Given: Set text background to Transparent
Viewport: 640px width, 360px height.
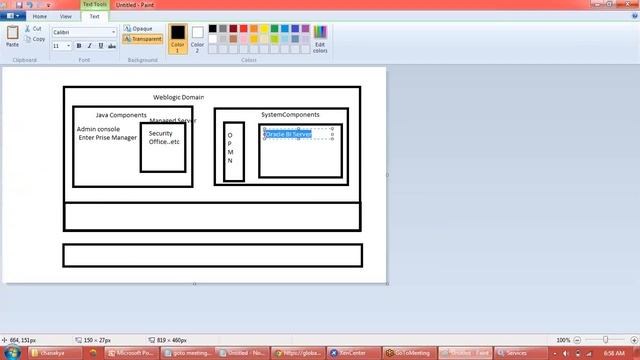Looking at the screenshot, I should click(x=142, y=39).
